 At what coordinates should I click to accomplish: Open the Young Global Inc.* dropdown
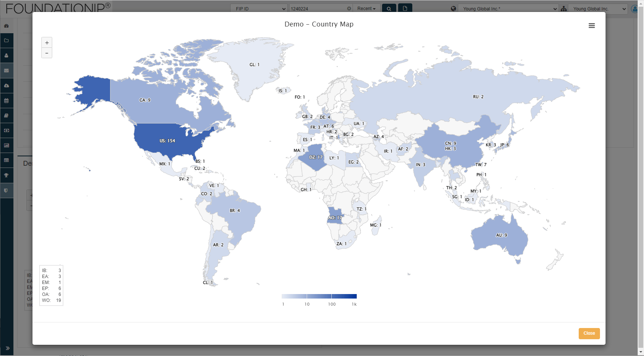(508, 9)
